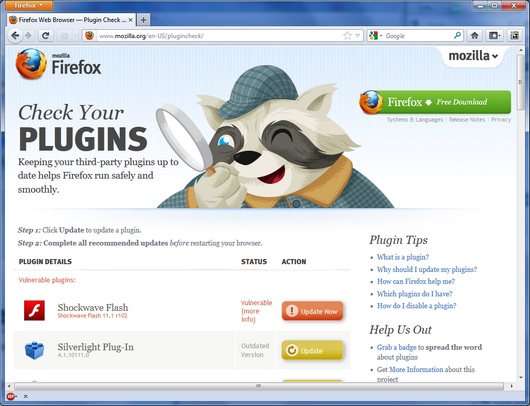Image resolution: width=530 pixels, height=406 pixels.
Task: Click the Adblock Plus icon in status bar
Action: point(11,396)
